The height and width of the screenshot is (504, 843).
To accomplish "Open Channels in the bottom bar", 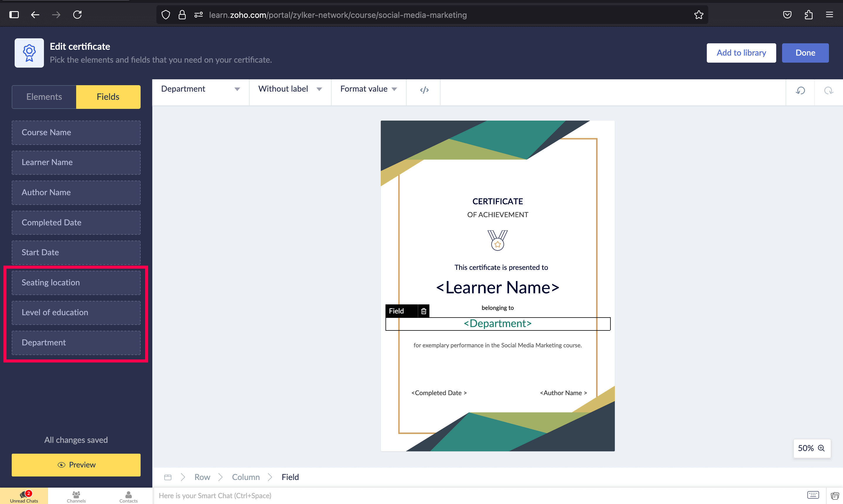I will pyautogui.click(x=76, y=496).
